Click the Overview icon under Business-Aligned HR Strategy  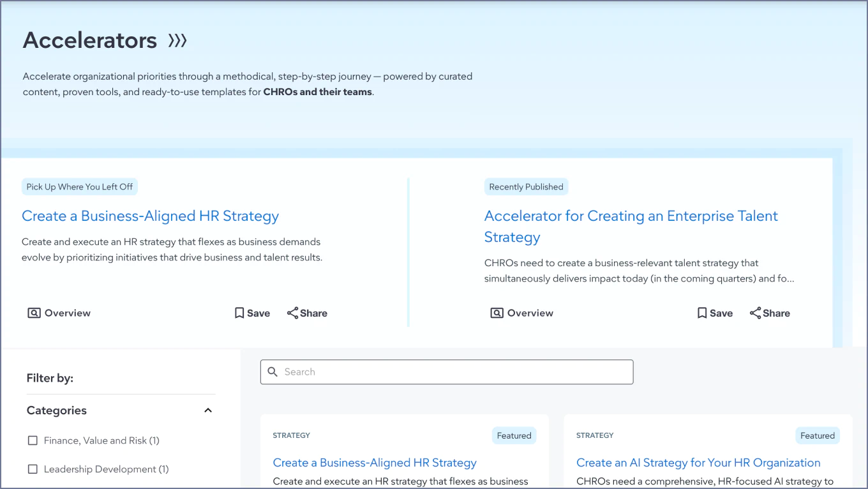coord(34,313)
